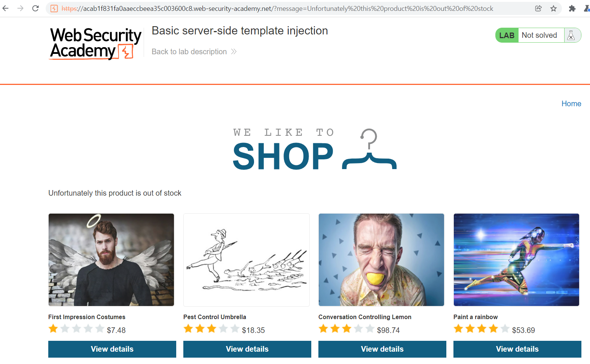Go to the Home link
Screen dimensions: 590x364
(571, 104)
